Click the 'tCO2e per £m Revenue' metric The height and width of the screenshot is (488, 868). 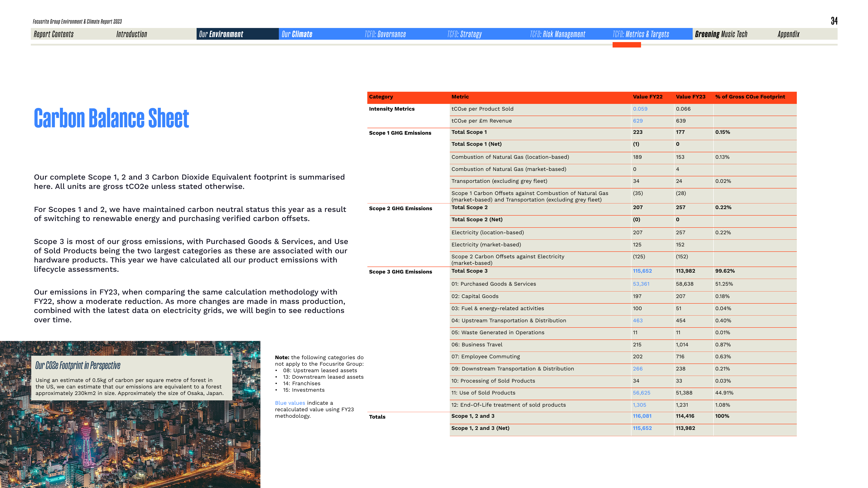482,121
